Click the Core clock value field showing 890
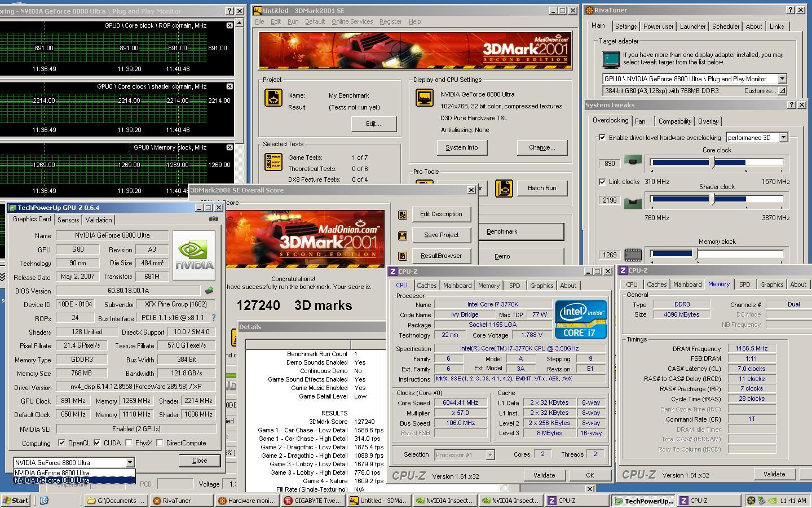 pos(610,164)
